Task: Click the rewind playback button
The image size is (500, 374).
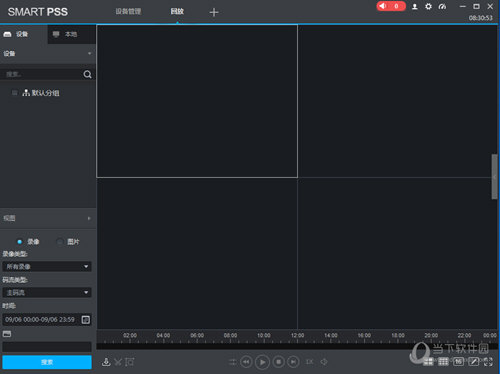Action: [246, 362]
